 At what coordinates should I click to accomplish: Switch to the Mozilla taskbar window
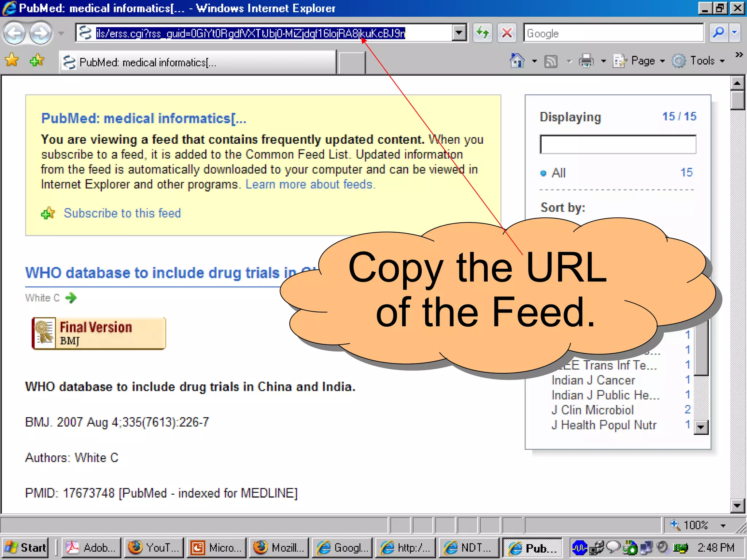279,548
